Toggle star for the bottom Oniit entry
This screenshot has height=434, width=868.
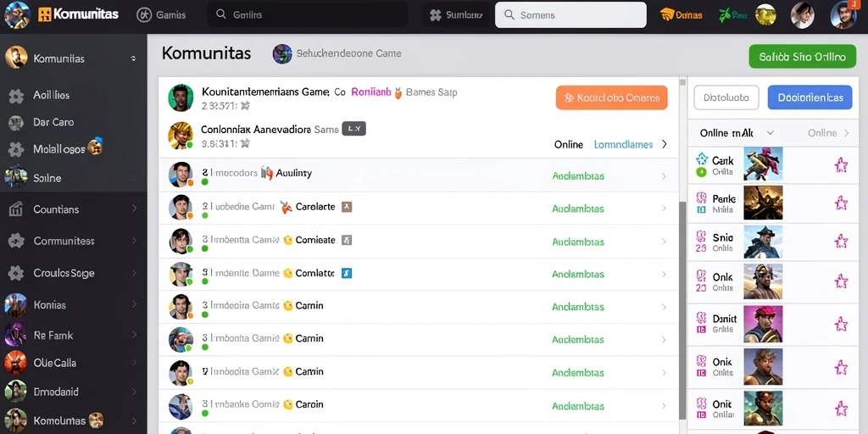[x=841, y=409]
